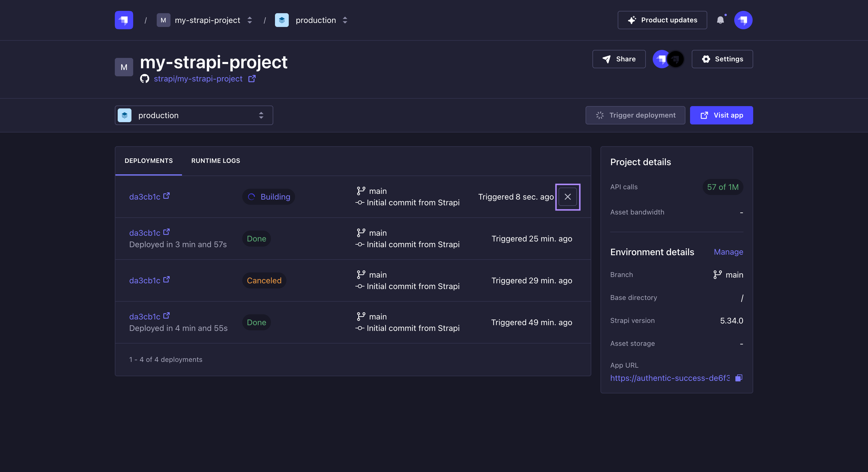The image size is (868, 472).
Task: Switch to the Runtime Logs tab
Action: pyautogui.click(x=216, y=161)
